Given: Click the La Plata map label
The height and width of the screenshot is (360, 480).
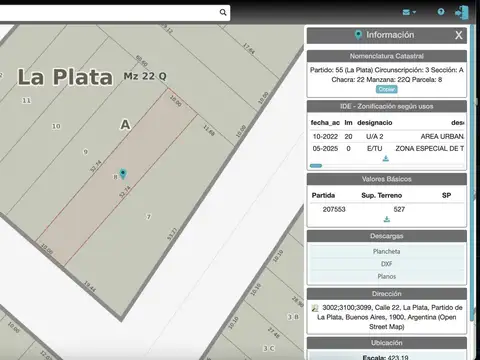Looking at the screenshot, I should 65,77.
